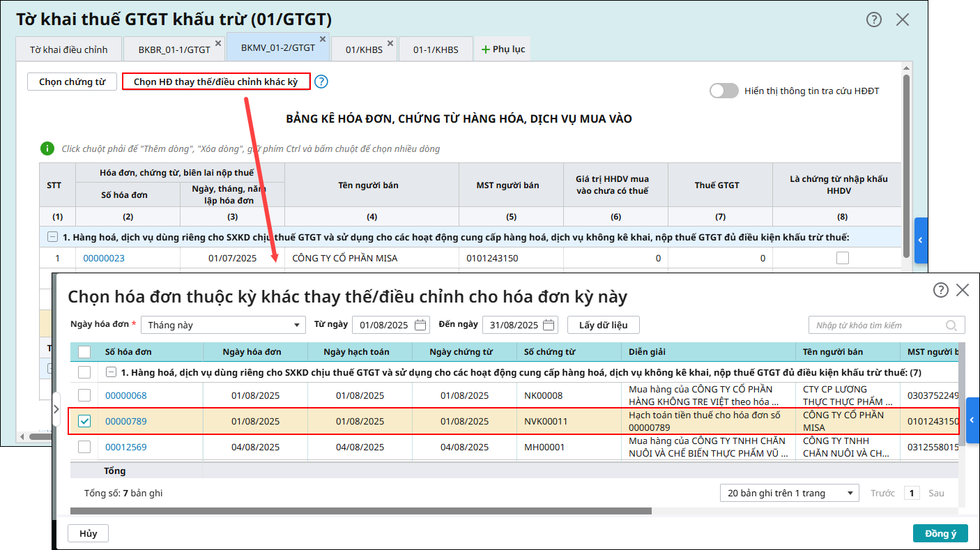
Task: Close the BKBR_01-1/GTGT tab with its X
Action: pos(217,43)
